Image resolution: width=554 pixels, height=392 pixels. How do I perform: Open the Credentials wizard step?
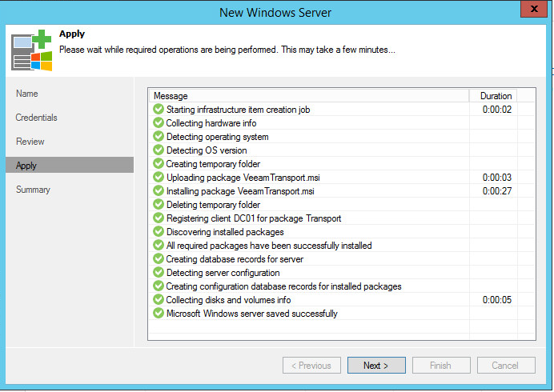[37, 118]
